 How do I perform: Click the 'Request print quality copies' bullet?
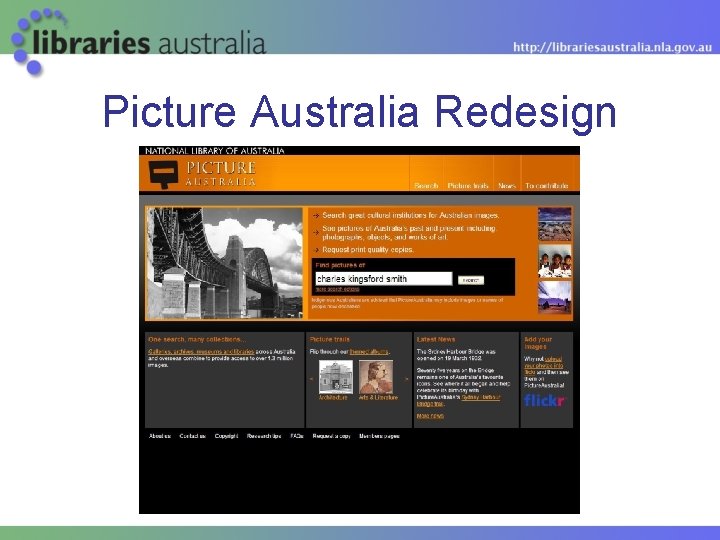point(368,249)
